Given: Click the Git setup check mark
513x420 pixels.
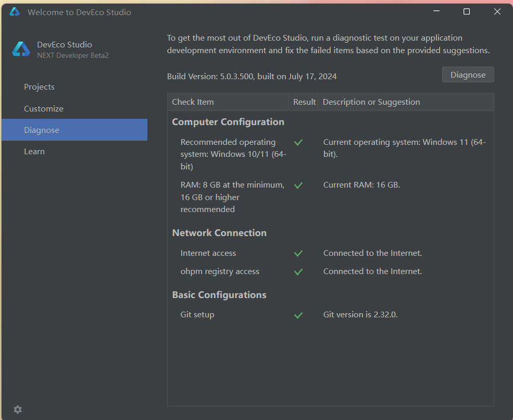Looking at the screenshot, I should click(x=298, y=315).
